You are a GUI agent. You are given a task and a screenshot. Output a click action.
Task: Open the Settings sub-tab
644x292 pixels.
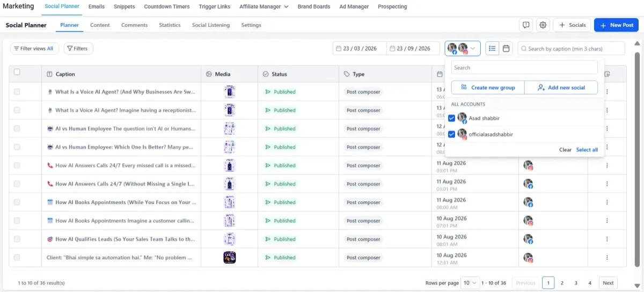[x=251, y=25]
